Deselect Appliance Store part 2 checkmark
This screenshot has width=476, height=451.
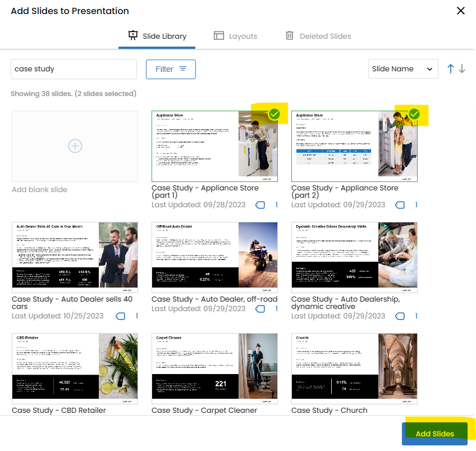(x=414, y=114)
